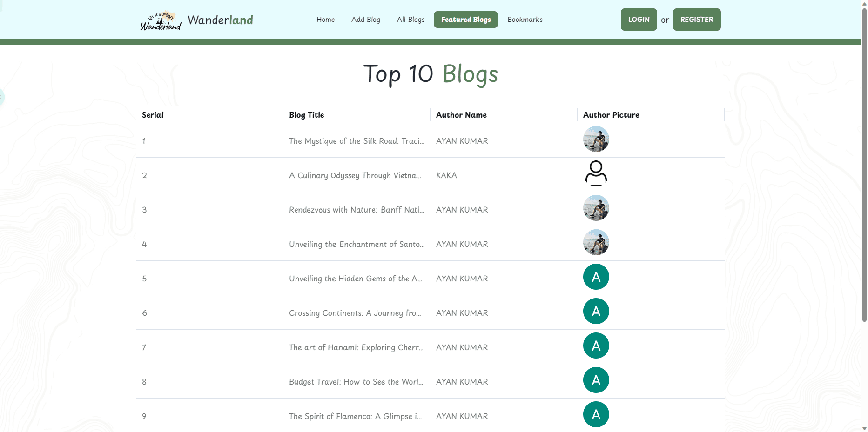Screen dimensions: 868x432
Task: Click the green 'A' avatar in row 7
Action: click(596, 346)
